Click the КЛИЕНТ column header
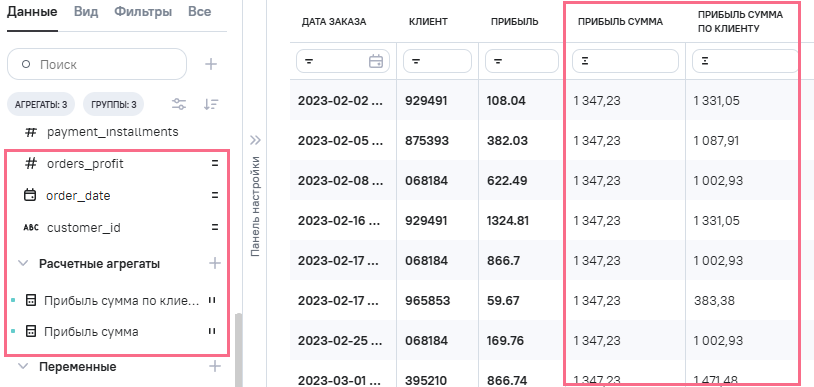This screenshot has height=387, width=814. 428,21
